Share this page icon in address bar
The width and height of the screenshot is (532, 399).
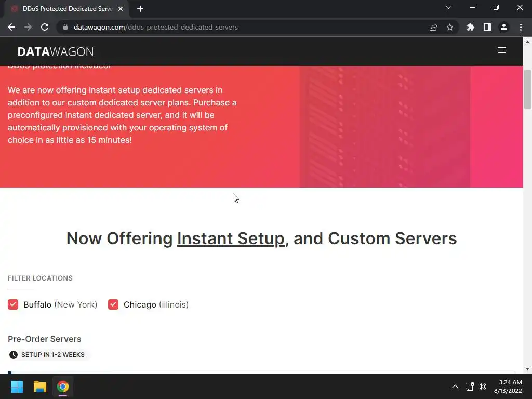point(433,27)
